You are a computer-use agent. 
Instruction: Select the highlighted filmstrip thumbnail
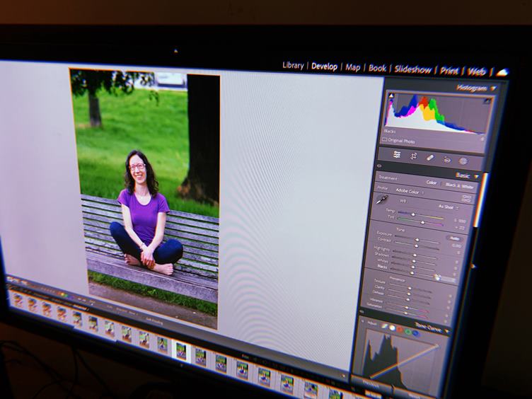180,351
